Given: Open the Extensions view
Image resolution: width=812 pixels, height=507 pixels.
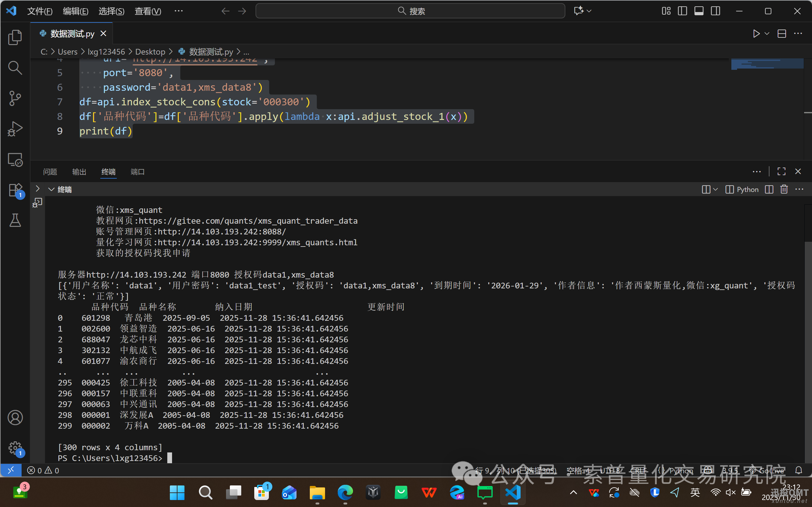Looking at the screenshot, I should tap(15, 190).
